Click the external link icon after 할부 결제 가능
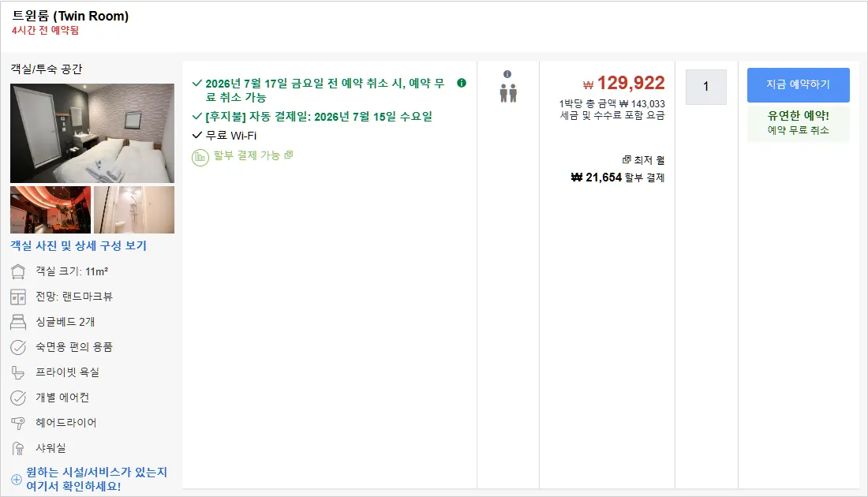The height and width of the screenshot is (497, 868). coord(288,155)
